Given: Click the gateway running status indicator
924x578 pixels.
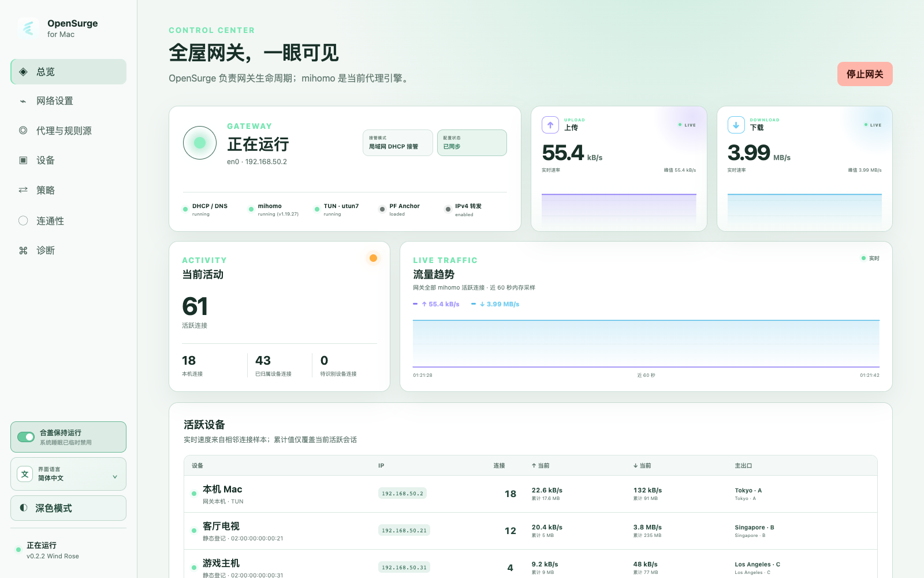Looking at the screenshot, I should [200, 143].
